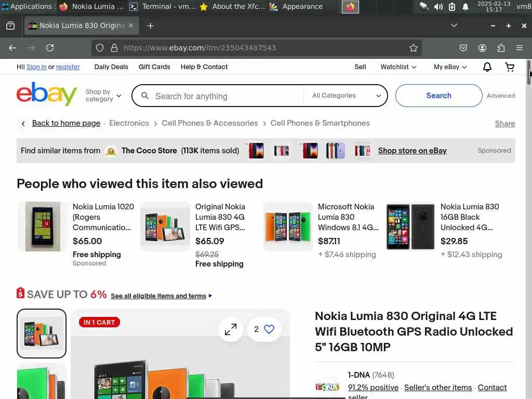The height and width of the screenshot is (399, 532).
Task: Click the Firefox URL address bar
Action: click(256, 48)
